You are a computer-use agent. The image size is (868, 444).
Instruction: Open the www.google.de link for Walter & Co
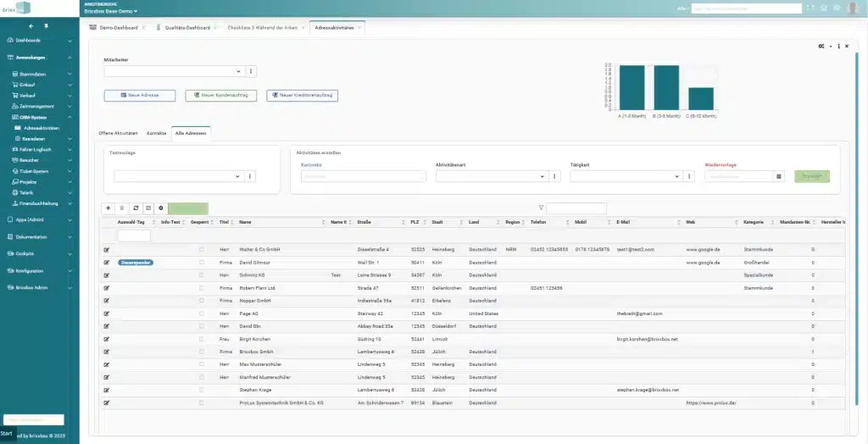click(x=703, y=250)
